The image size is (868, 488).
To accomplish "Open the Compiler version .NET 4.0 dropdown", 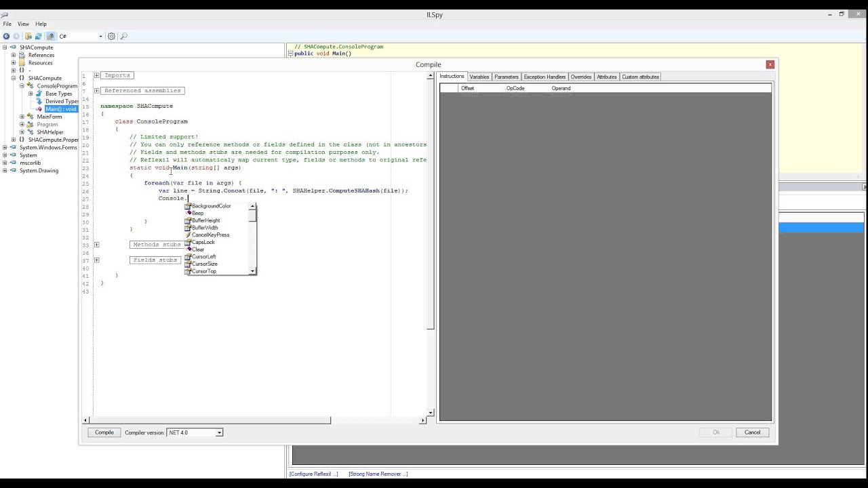I will [x=195, y=432].
